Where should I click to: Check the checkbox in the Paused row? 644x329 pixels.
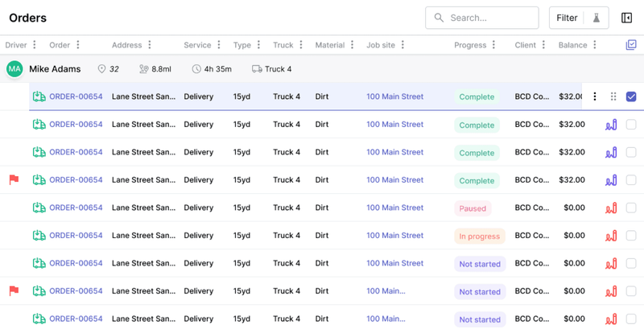(x=631, y=208)
